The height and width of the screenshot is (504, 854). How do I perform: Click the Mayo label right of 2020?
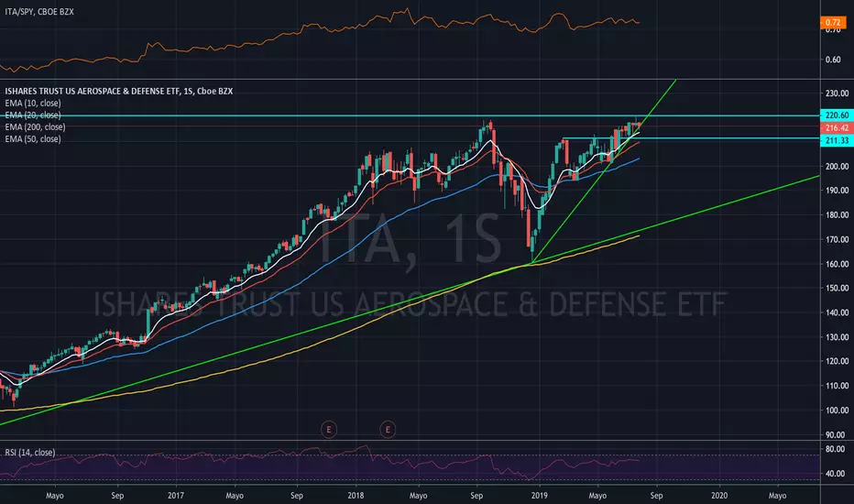click(777, 495)
